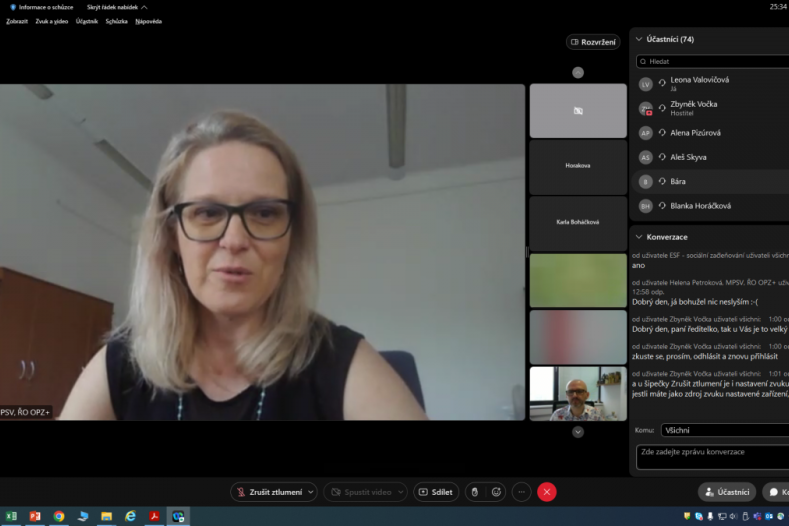Image resolution: width=789 pixels, height=526 pixels.
Task: Toggle the Účastníci panel button
Action: coord(727,492)
